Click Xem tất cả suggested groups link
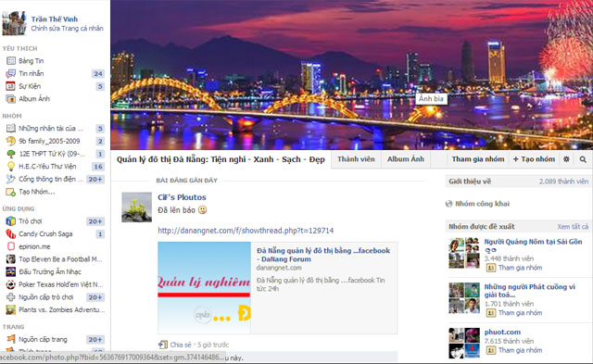The height and width of the screenshot is (364, 593). point(573,226)
